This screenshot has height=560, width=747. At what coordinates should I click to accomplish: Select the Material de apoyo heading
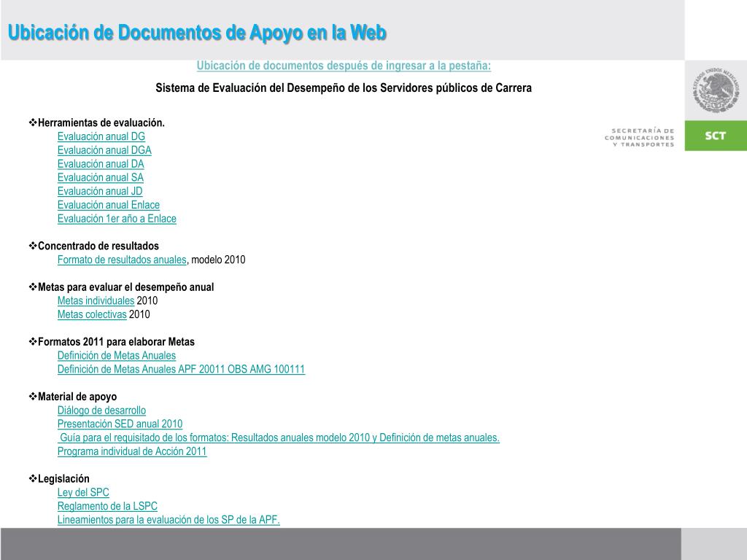[x=77, y=397]
